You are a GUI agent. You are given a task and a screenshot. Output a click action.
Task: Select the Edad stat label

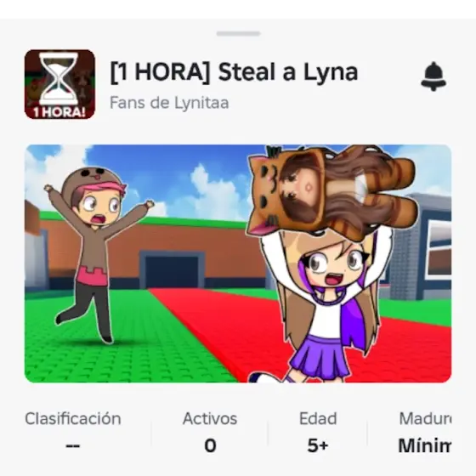click(x=318, y=418)
